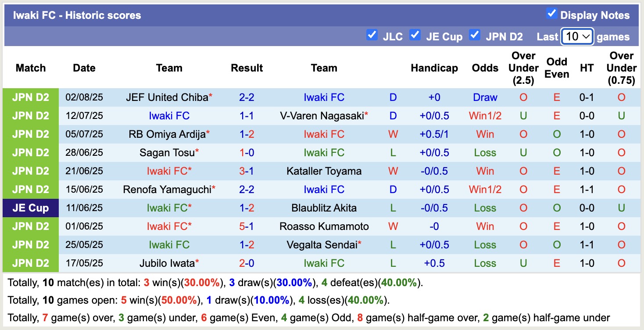Click the JPN D2 badge on the 02/08/25 row
The width and height of the screenshot is (644, 330).
(x=30, y=97)
